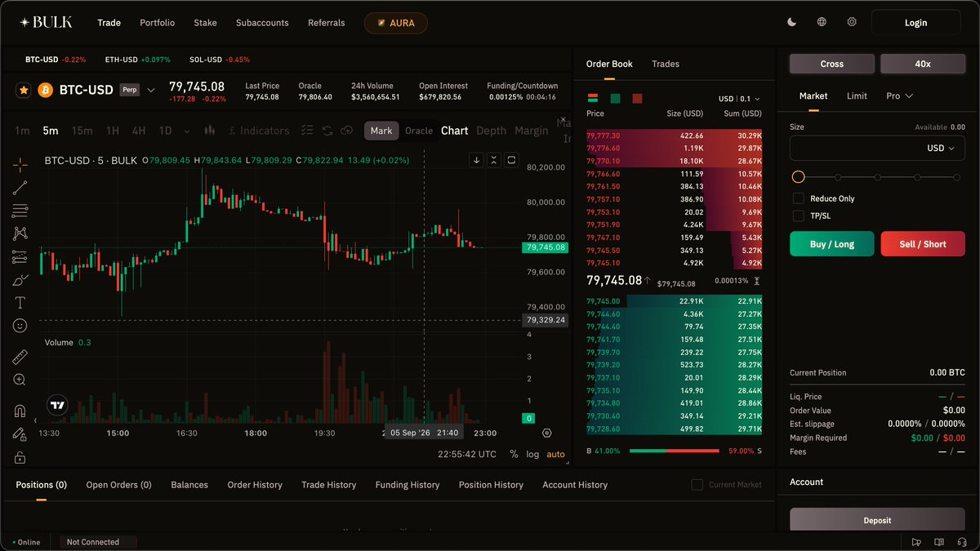The width and height of the screenshot is (980, 551).
Task: Toggle auto scale on chart
Action: tap(555, 454)
